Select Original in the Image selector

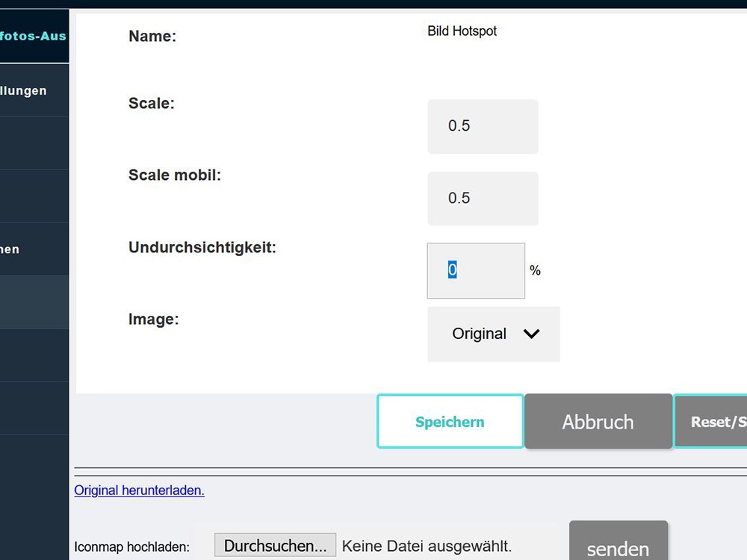click(479, 334)
